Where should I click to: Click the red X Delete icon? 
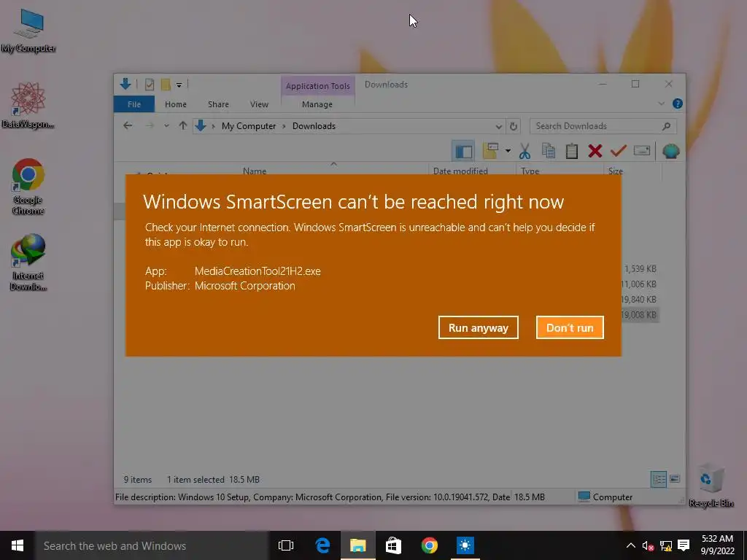point(595,152)
